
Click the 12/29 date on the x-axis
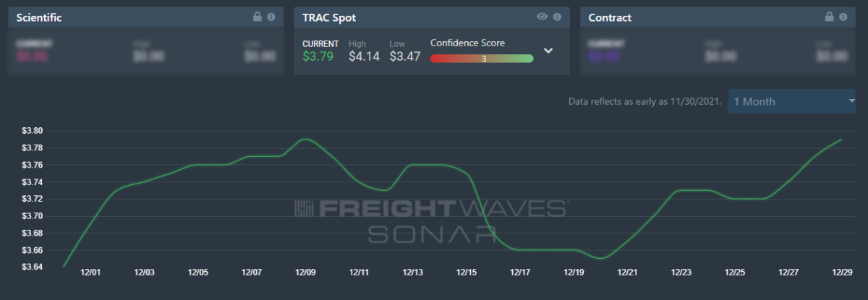click(841, 273)
